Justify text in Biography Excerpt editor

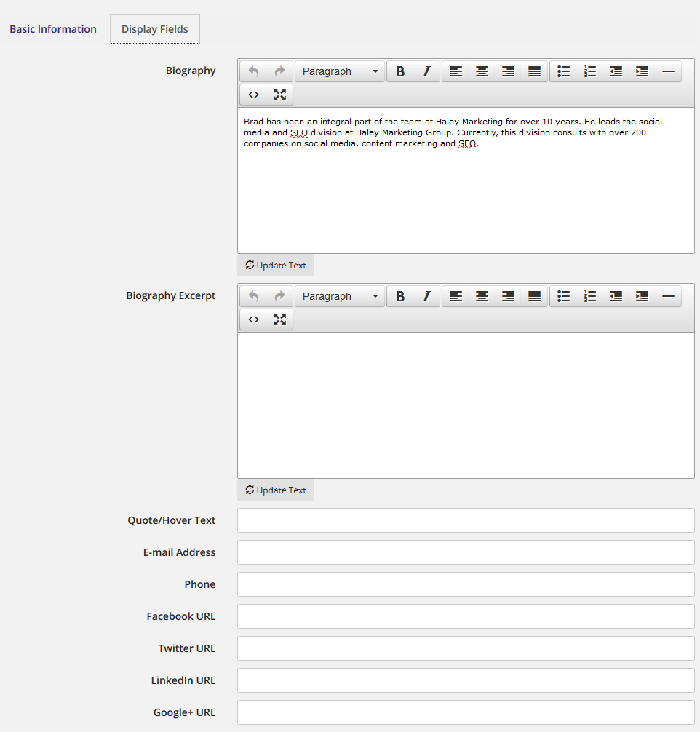534,296
